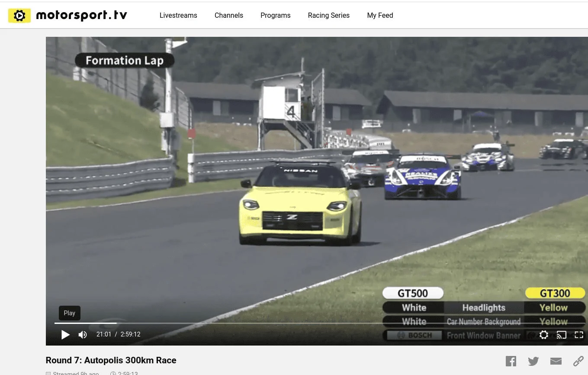The height and width of the screenshot is (375, 588).
Task: Go to Channels
Action: 229,16
